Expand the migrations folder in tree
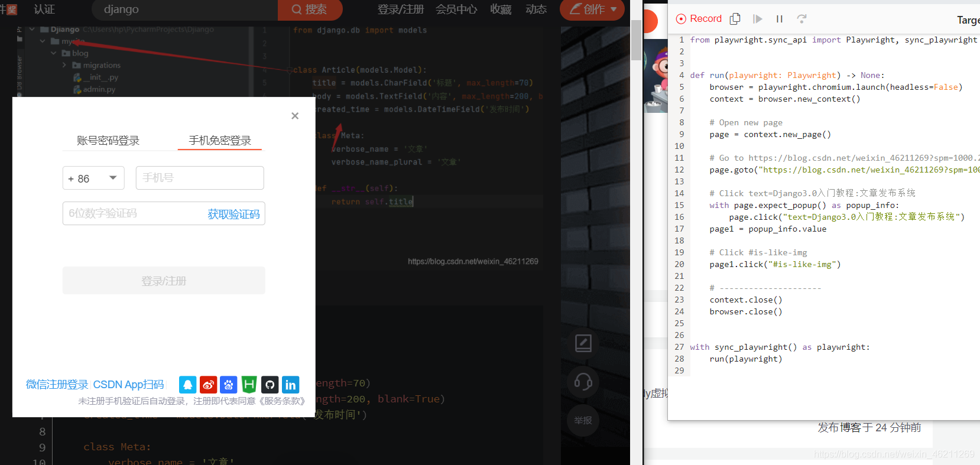This screenshot has width=980, height=465. [64, 65]
